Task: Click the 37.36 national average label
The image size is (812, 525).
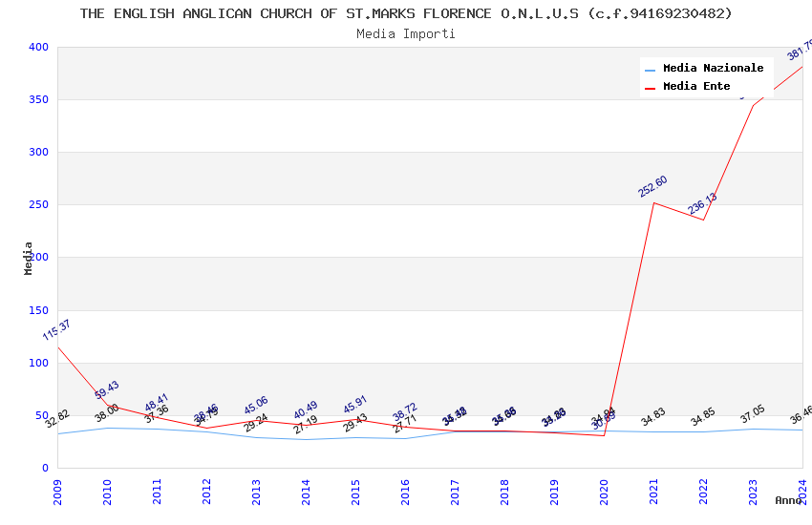Action: (x=157, y=413)
